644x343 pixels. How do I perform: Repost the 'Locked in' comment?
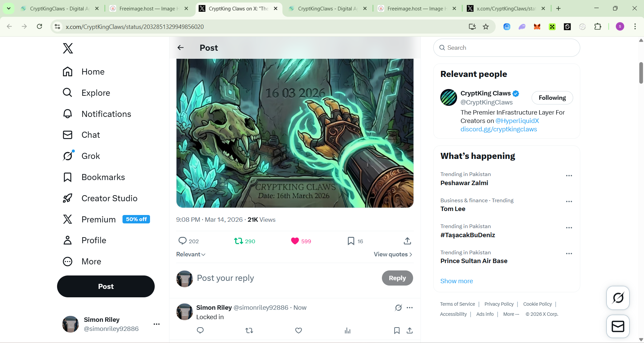point(249,331)
